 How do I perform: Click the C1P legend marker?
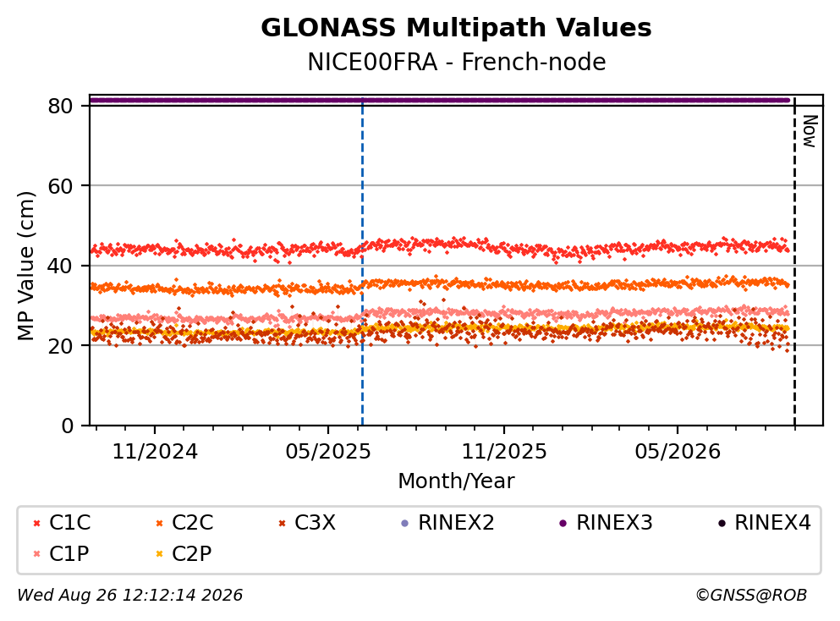point(36,554)
